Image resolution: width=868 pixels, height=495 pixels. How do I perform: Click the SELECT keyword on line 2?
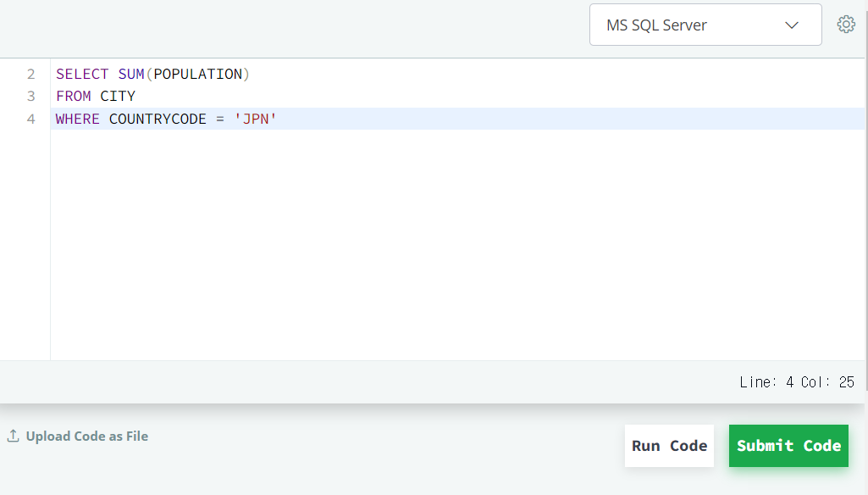82,75
